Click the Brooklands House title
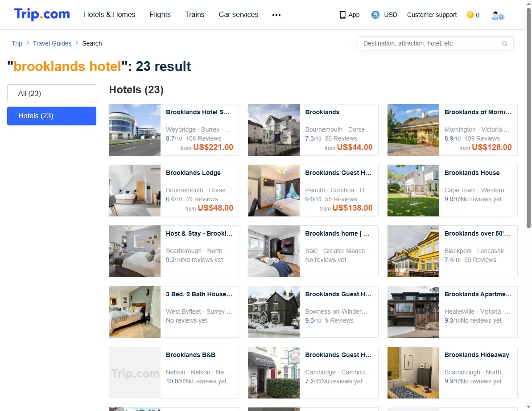 tap(472, 173)
